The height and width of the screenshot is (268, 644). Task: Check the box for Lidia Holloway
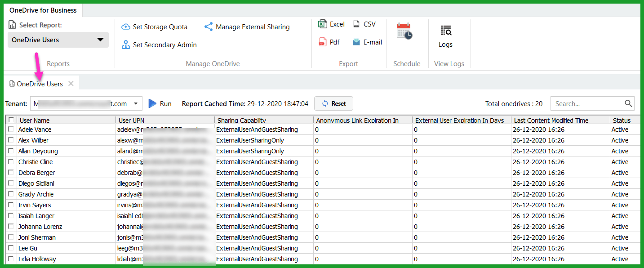[x=11, y=259]
